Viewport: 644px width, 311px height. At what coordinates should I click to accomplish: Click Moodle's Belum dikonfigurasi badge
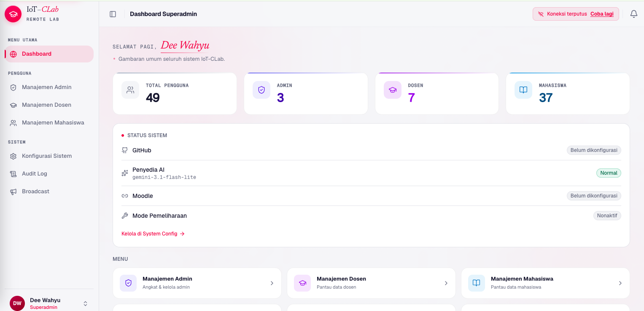tap(594, 196)
